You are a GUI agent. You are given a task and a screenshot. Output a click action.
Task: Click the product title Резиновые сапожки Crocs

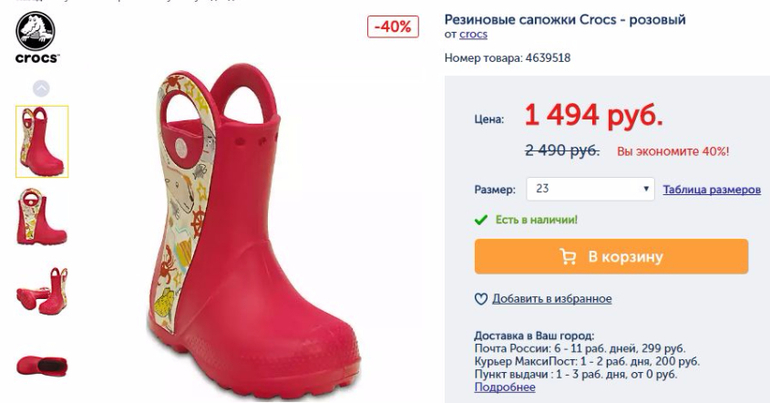565,19
